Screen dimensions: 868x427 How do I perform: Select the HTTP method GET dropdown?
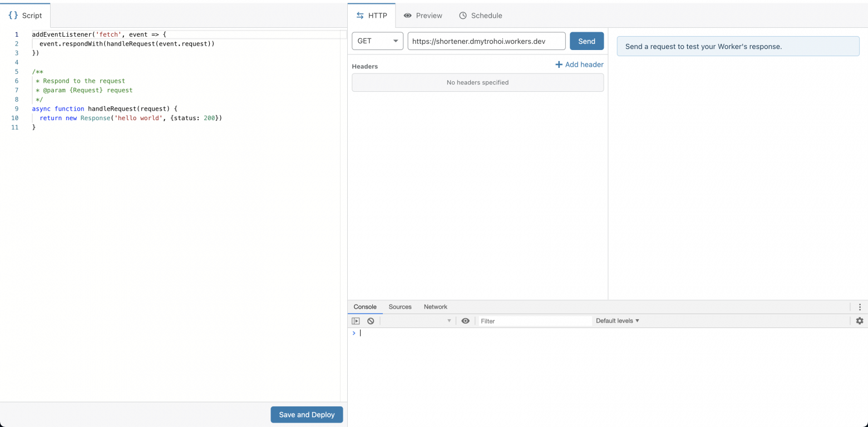tap(378, 41)
